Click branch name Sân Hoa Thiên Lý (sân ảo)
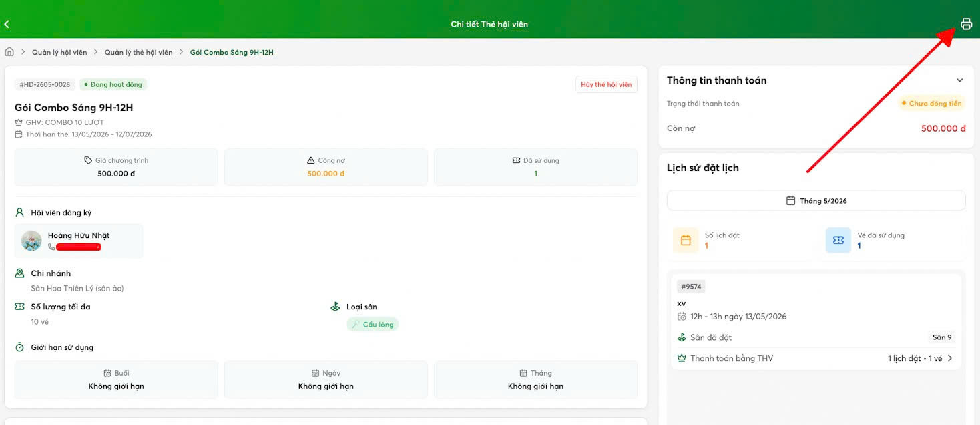Viewport: 980px width, 425px height. tap(77, 289)
